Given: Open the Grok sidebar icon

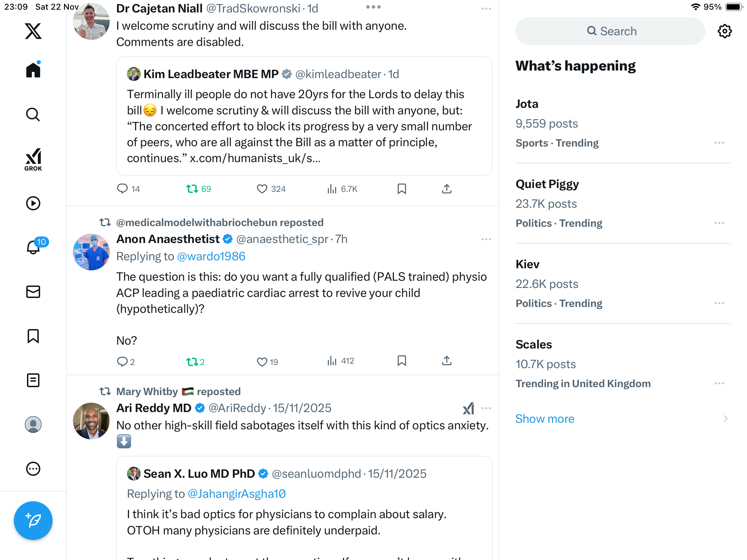Looking at the screenshot, I should 33,159.
